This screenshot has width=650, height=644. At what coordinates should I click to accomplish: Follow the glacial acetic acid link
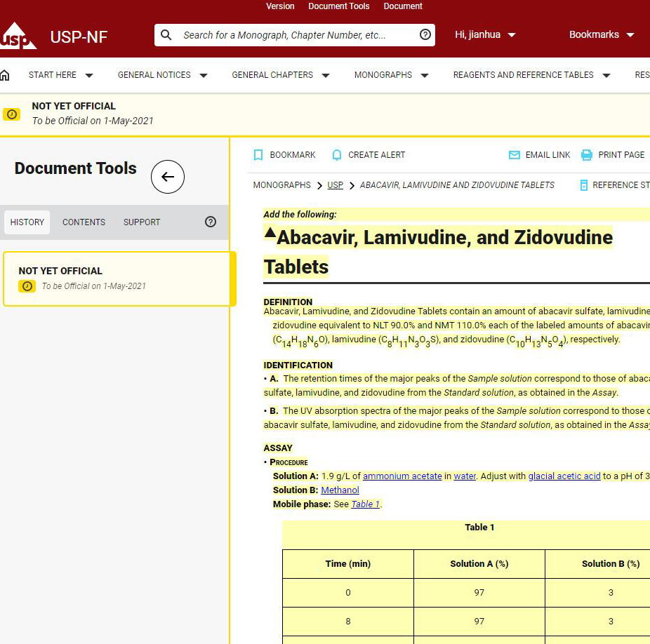pyautogui.click(x=564, y=476)
